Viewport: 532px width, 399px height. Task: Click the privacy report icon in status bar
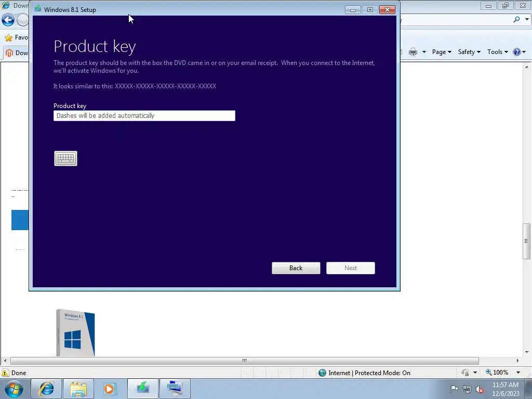[x=465, y=373]
